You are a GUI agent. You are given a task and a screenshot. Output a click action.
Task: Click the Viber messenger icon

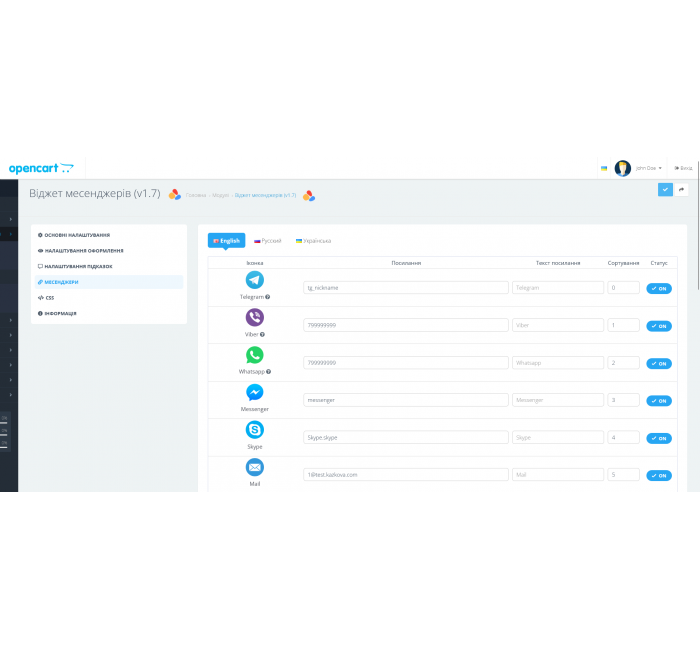point(254,317)
